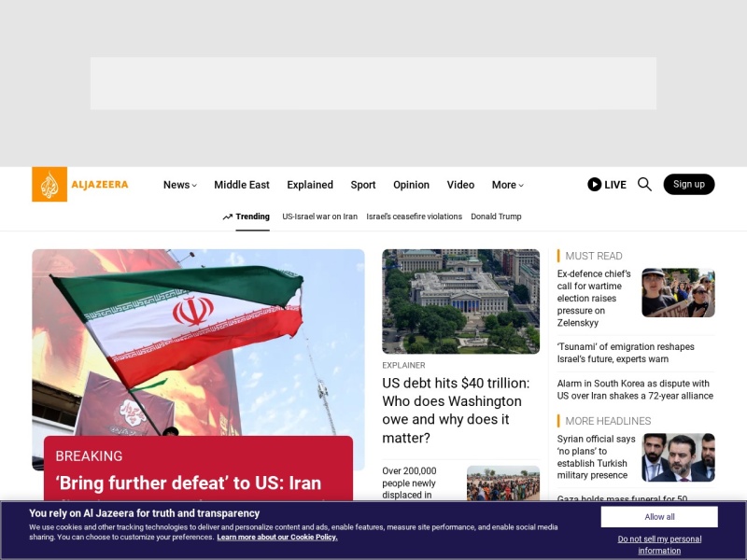
Task: Open the Ex-defence chief Zelenskyy article
Action: pos(594,298)
